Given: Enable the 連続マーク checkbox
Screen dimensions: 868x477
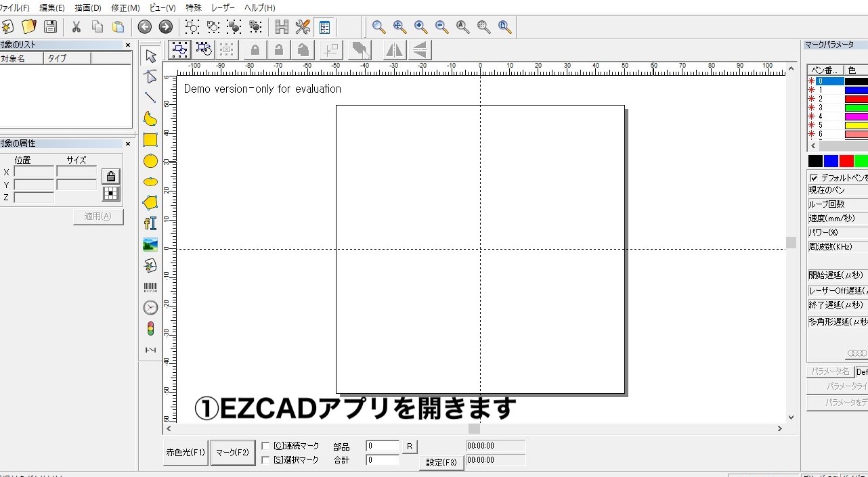Looking at the screenshot, I should point(265,446).
